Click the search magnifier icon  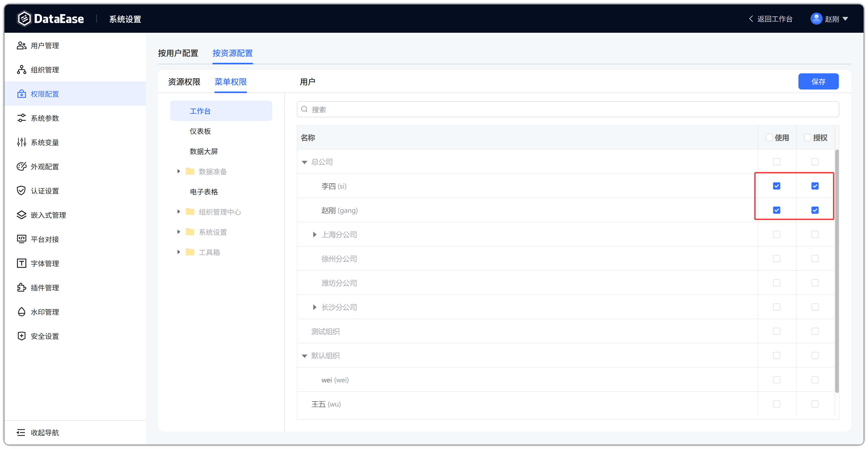pyautogui.click(x=304, y=109)
